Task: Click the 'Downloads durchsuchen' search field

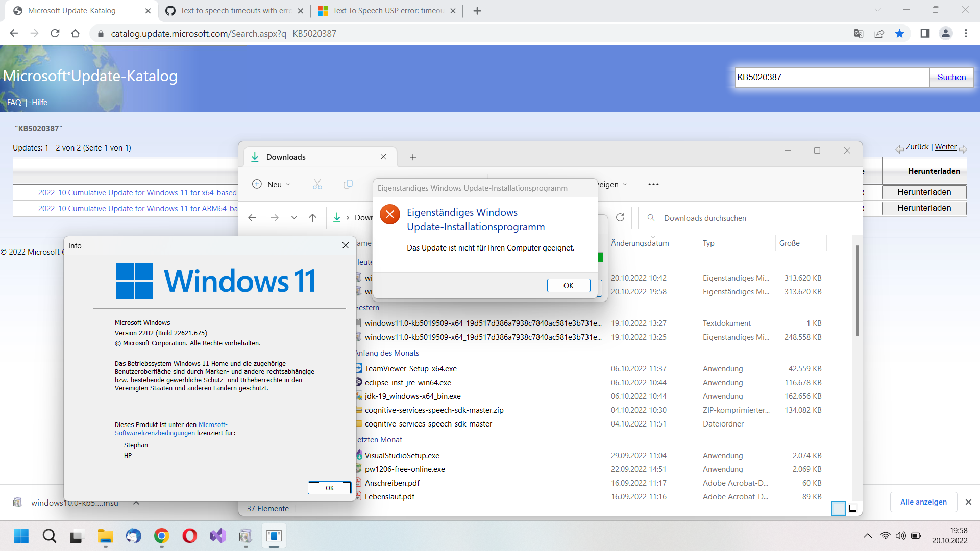Action: [745, 218]
